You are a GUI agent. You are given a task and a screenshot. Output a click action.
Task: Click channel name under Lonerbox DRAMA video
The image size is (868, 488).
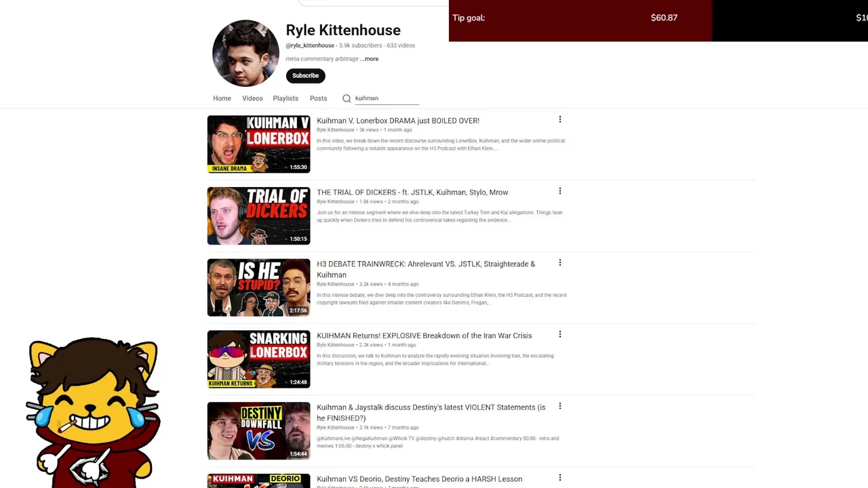click(336, 130)
